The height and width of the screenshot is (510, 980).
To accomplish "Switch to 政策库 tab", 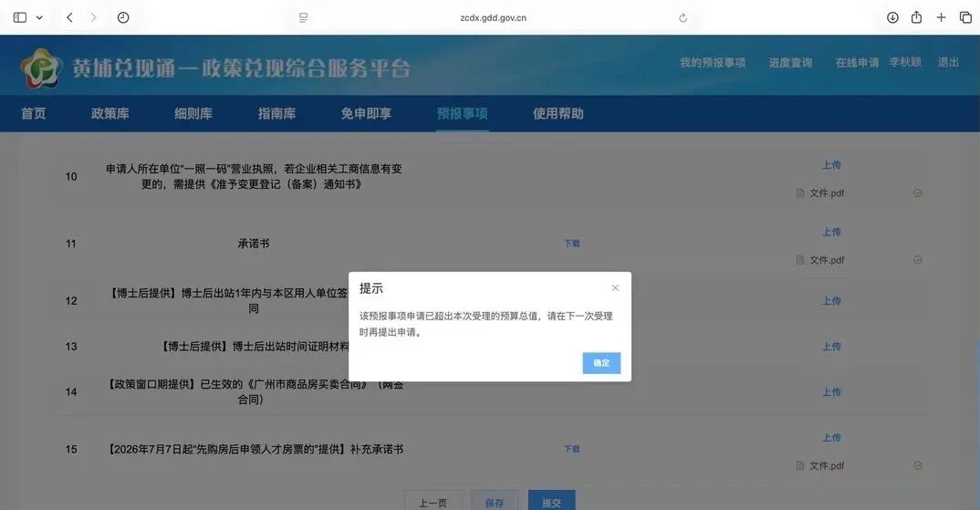I will (110, 113).
